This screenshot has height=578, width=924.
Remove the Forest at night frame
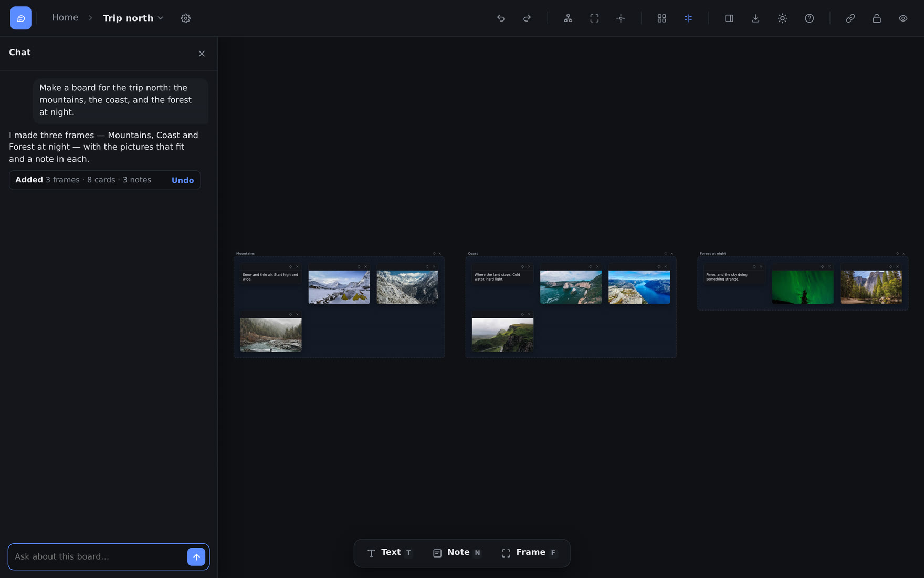point(904,253)
